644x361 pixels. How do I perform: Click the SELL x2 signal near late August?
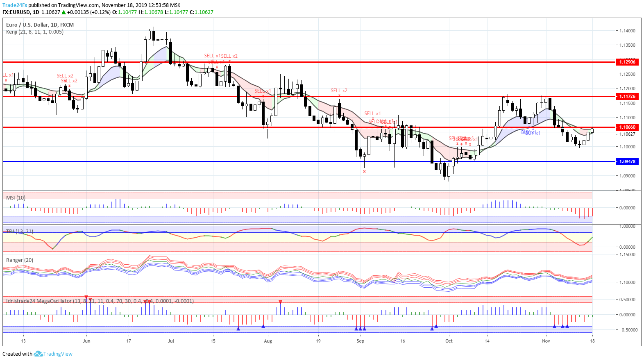coord(339,91)
